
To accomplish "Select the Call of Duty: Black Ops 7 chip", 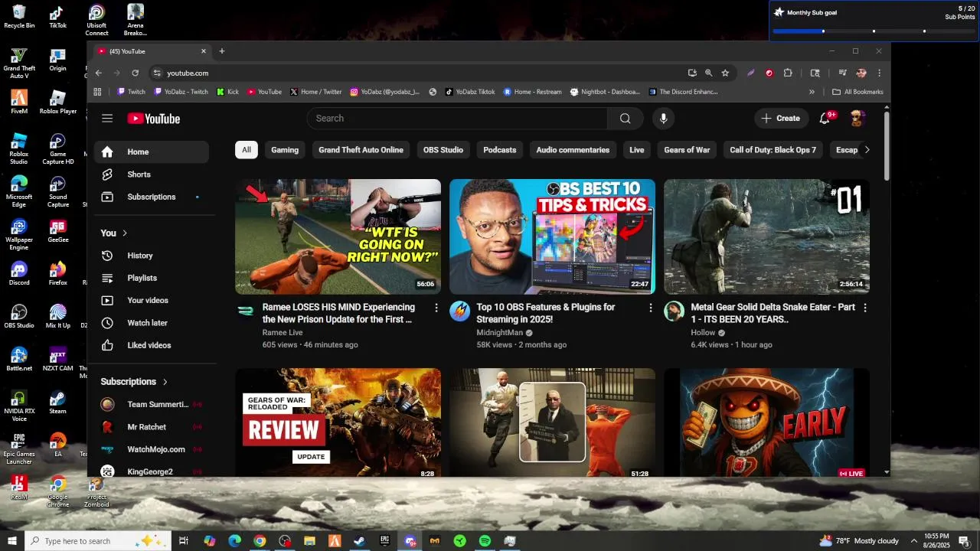I will pos(773,150).
